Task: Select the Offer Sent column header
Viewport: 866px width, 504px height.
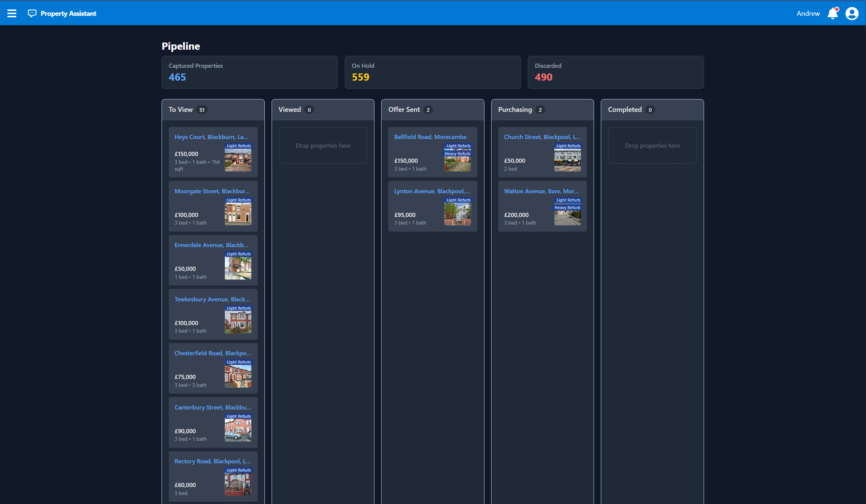Action: pyautogui.click(x=404, y=110)
